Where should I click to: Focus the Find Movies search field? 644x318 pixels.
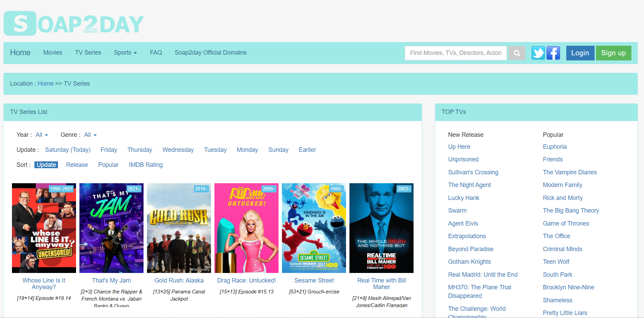(456, 53)
